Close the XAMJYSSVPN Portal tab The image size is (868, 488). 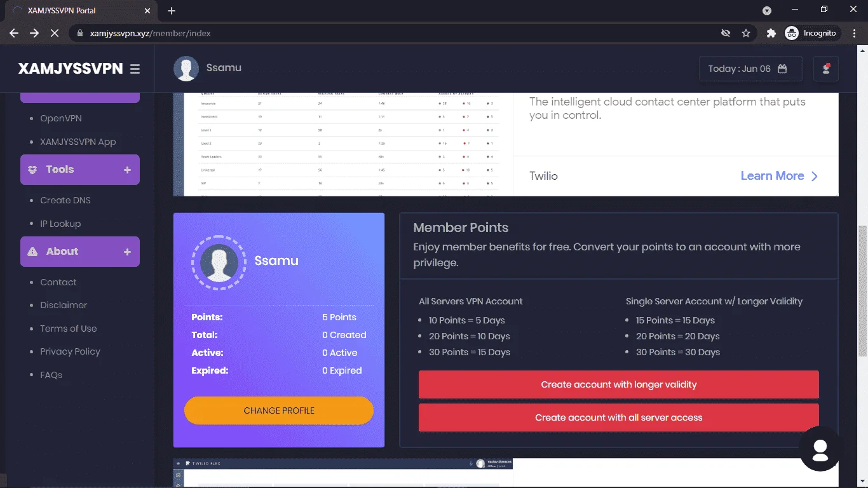point(147,11)
